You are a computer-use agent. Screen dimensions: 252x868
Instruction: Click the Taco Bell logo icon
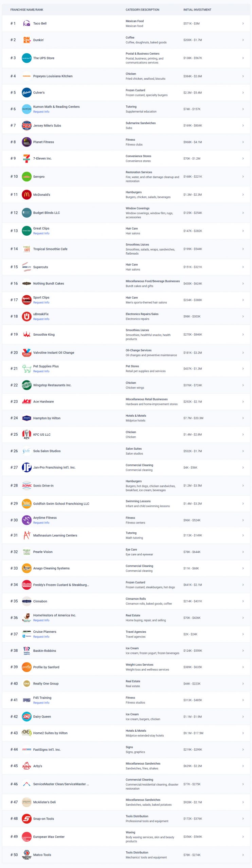[26, 23]
